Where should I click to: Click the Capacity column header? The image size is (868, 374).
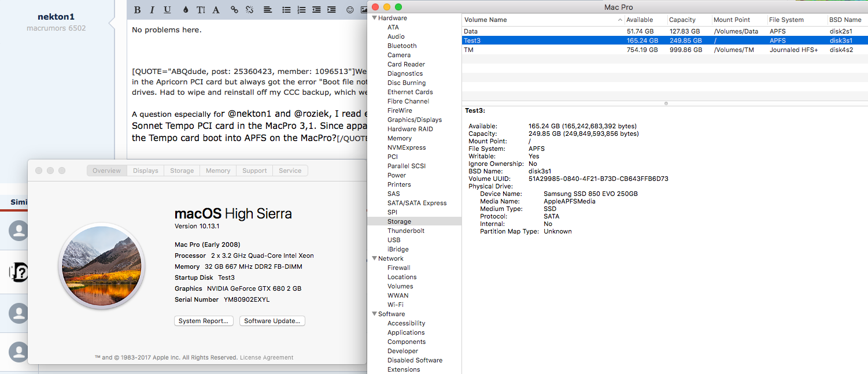[x=689, y=20]
